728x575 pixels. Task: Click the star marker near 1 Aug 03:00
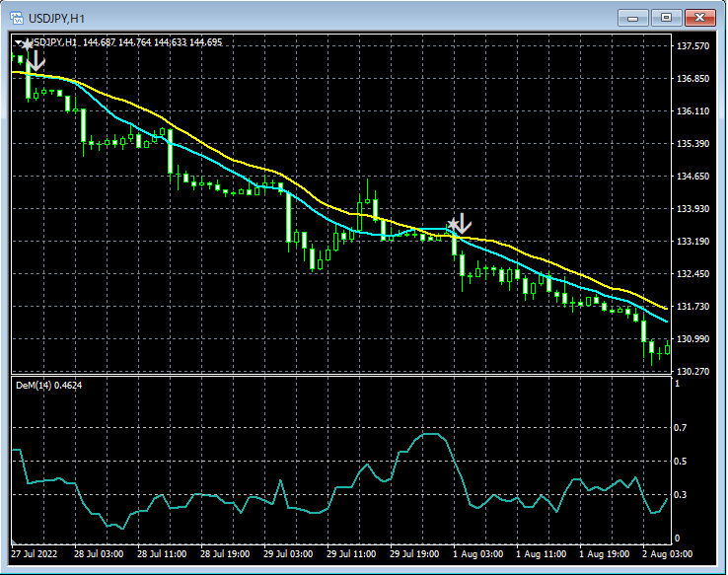coord(453,225)
